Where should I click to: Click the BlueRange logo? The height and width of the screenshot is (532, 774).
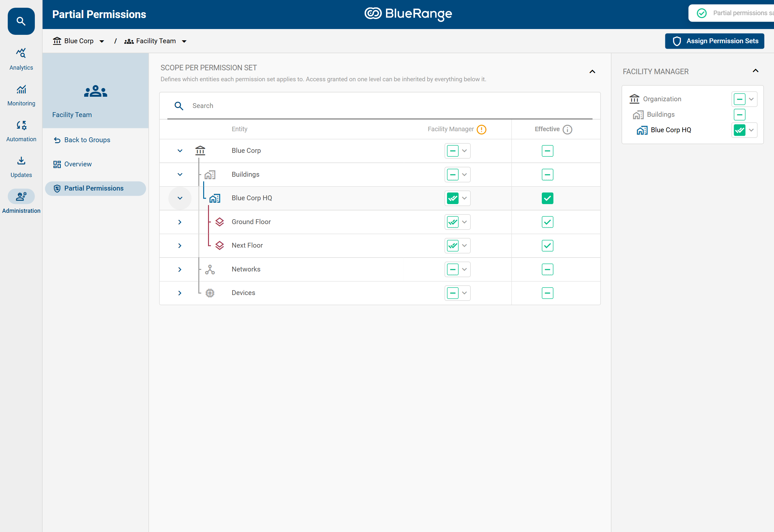tap(408, 14)
